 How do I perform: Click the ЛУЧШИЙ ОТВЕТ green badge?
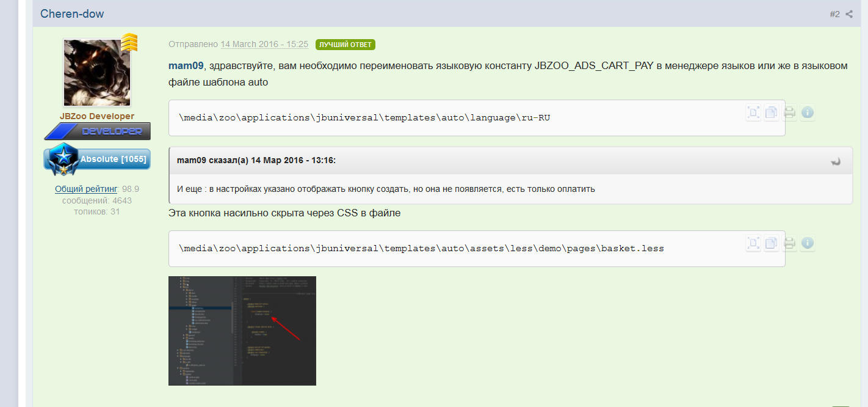coord(345,45)
